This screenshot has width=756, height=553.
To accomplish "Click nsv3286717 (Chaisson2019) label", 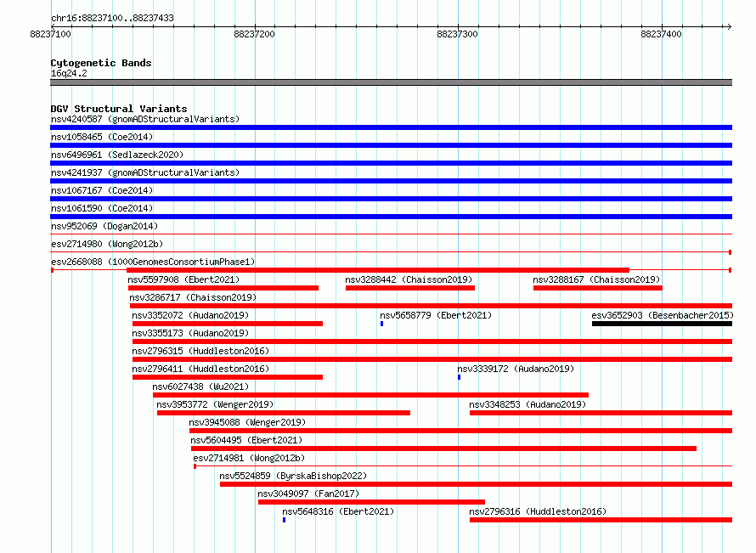I will pyautogui.click(x=193, y=297).
